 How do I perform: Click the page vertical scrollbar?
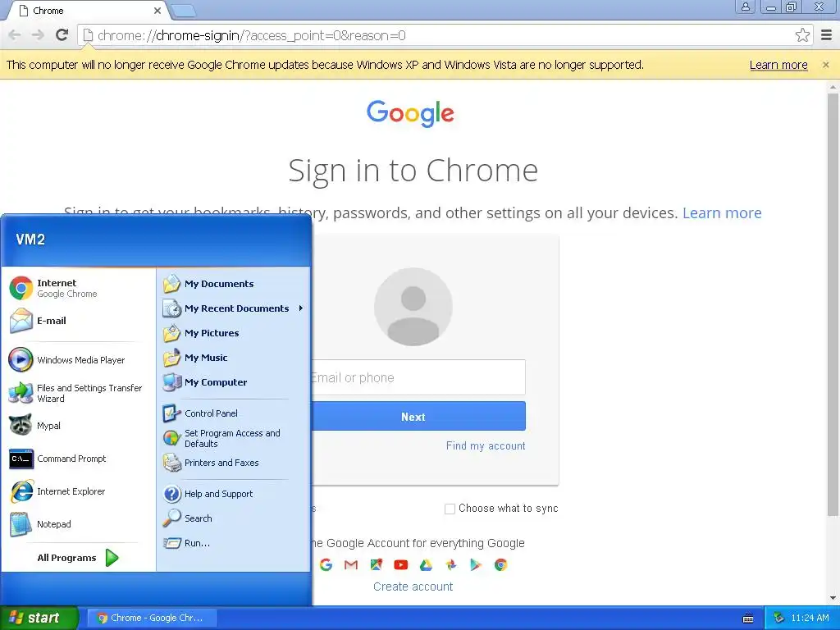833,305
